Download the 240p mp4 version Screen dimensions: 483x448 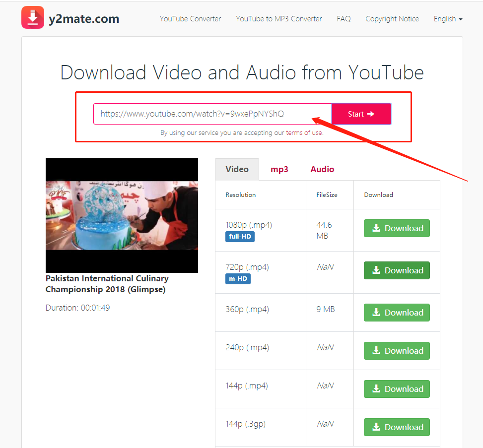pos(397,351)
